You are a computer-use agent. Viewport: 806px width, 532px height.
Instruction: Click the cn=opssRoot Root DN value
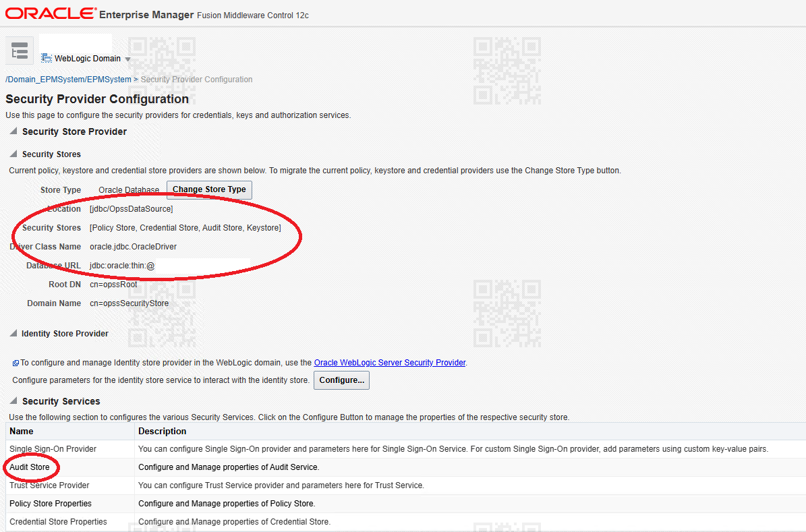coord(113,285)
